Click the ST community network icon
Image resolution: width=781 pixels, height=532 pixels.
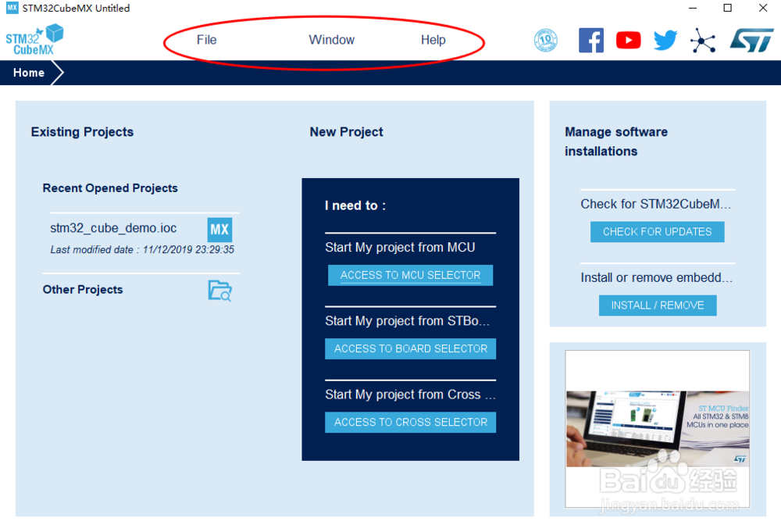pyautogui.click(x=703, y=41)
